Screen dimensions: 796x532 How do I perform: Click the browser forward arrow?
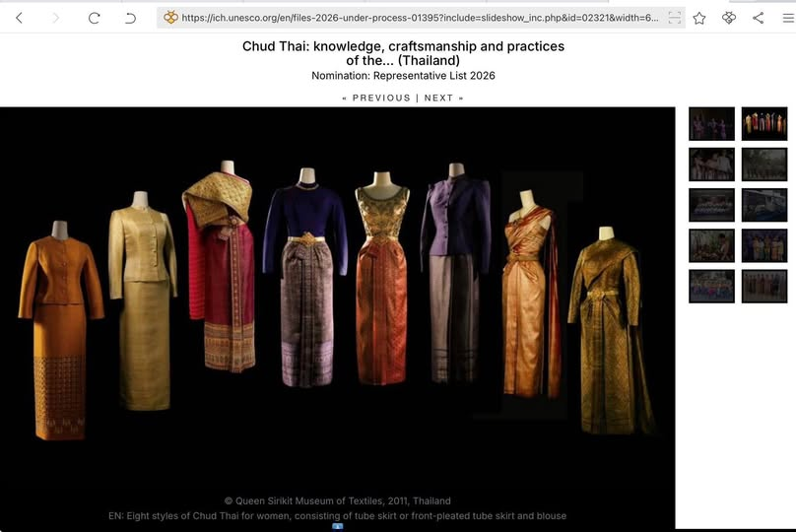(x=56, y=19)
